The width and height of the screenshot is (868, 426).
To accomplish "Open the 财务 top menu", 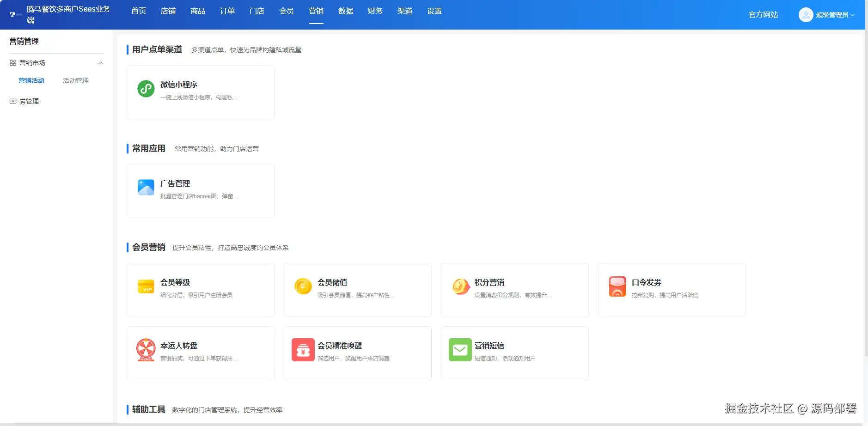I will [x=375, y=11].
